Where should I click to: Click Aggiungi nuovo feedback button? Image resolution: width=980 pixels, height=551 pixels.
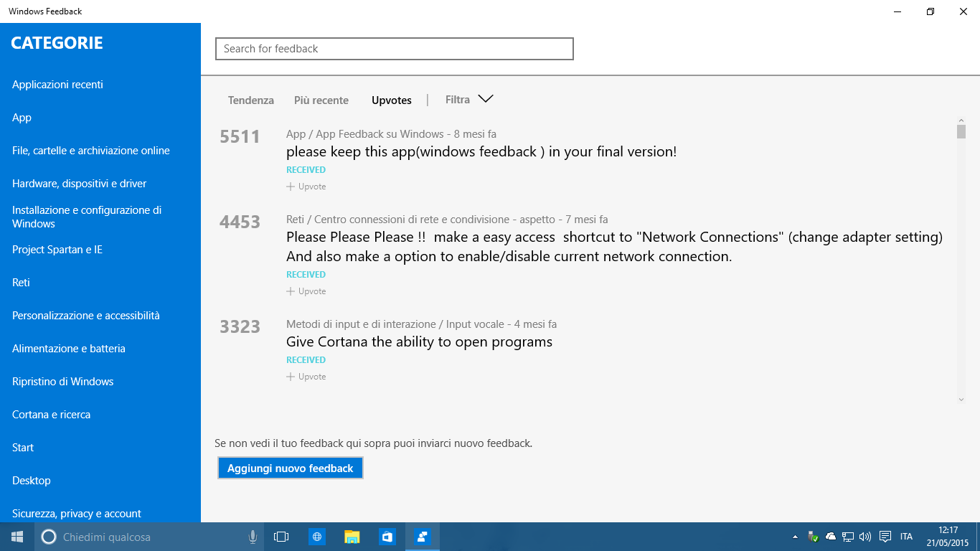291,468
